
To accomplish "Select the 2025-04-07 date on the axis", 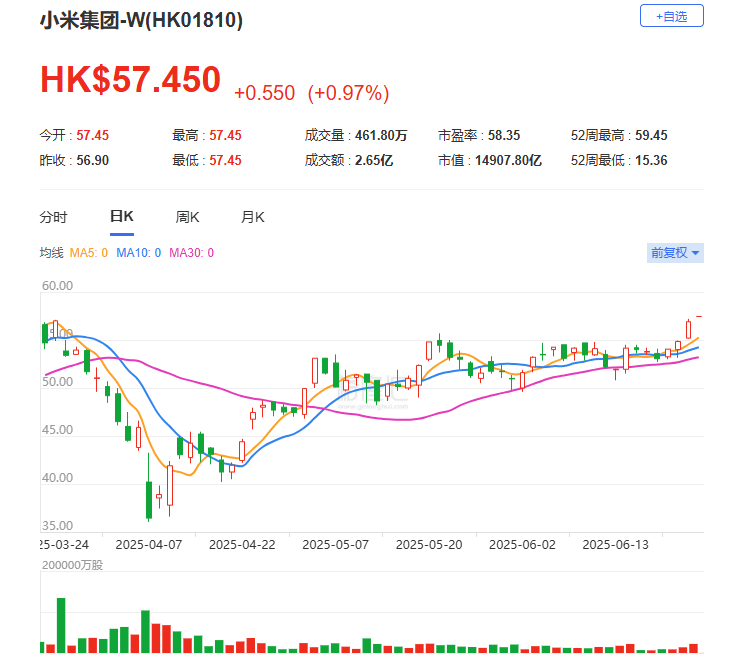I will pos(148,545).
